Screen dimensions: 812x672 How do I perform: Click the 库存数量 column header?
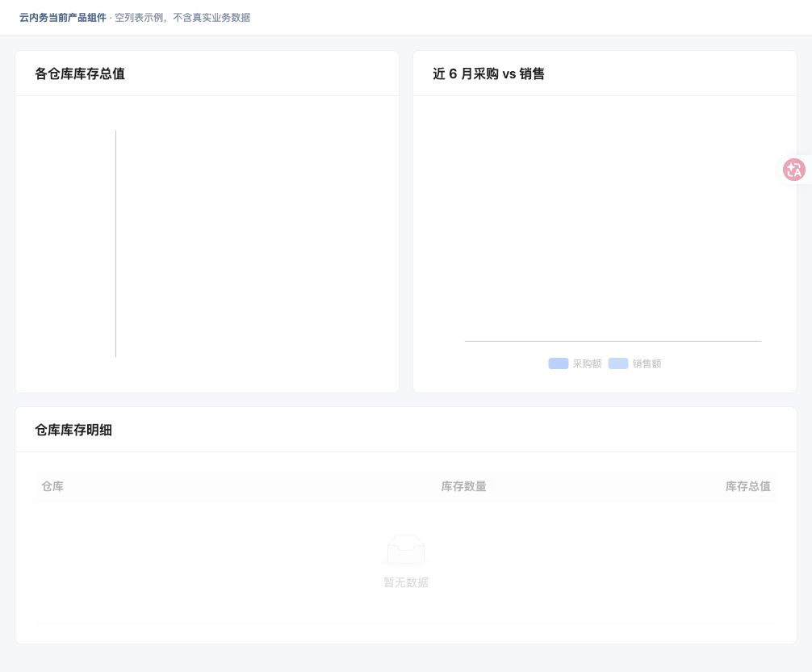[463, 486]
